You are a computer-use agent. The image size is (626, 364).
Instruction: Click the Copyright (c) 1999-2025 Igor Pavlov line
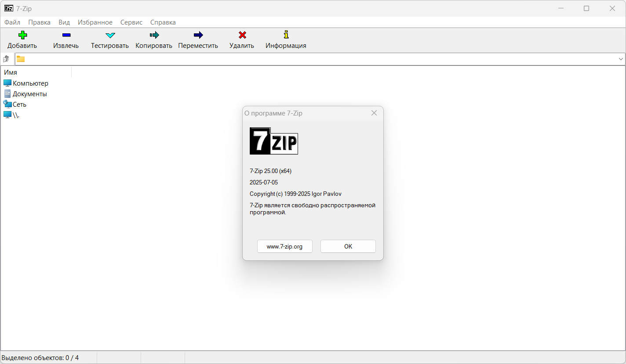coord(295,194)
